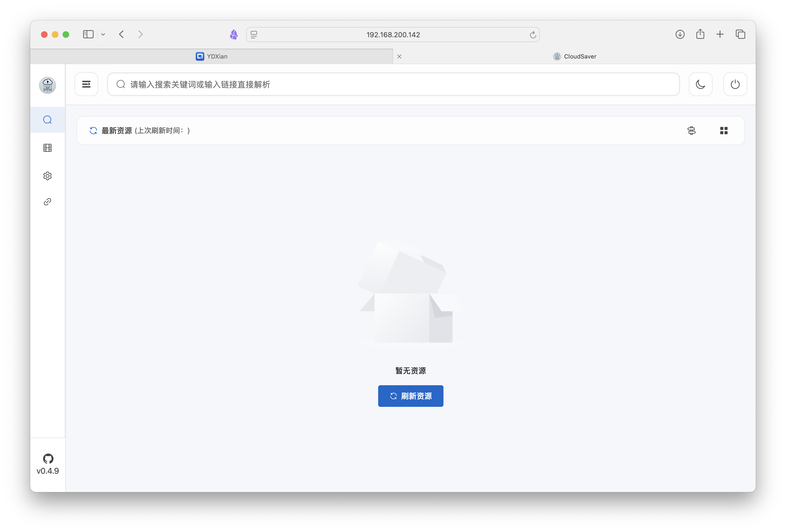
Task: Click the link icon in sidebar
Action: pos(47,202)
